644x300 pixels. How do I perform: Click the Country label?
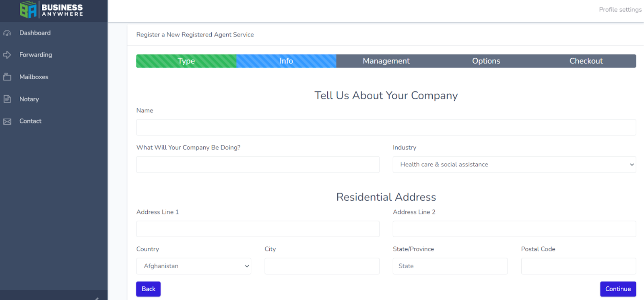(148, 249)
